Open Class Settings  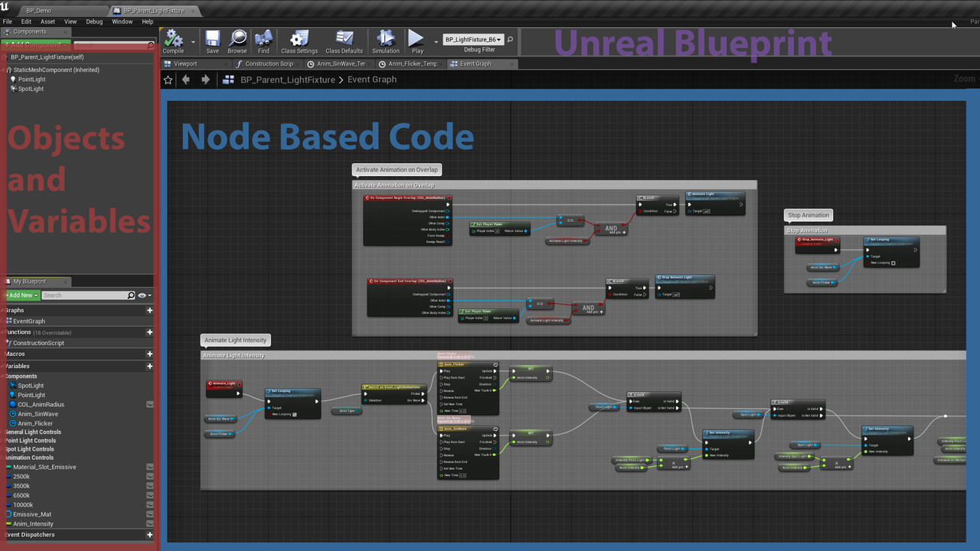point(299,41)
